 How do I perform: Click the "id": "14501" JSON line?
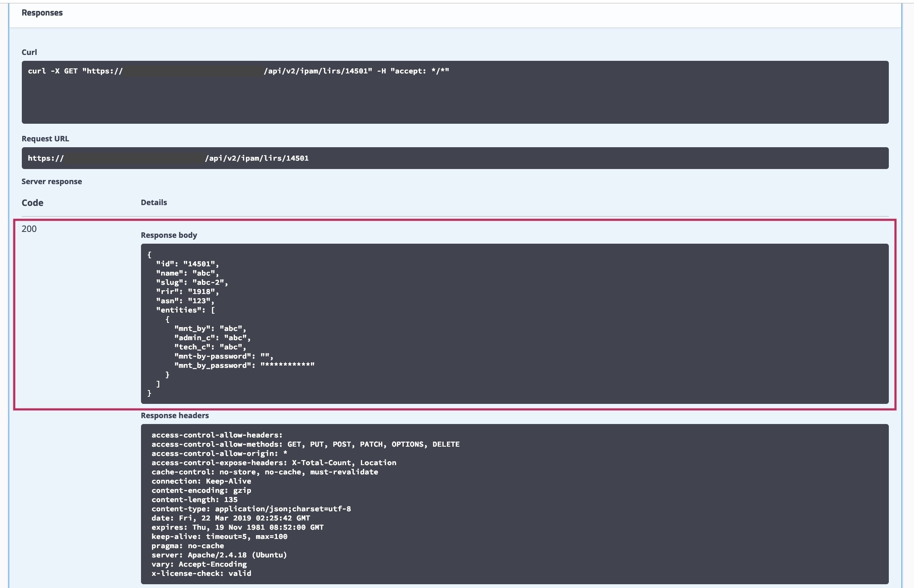(x=187, y=264)
